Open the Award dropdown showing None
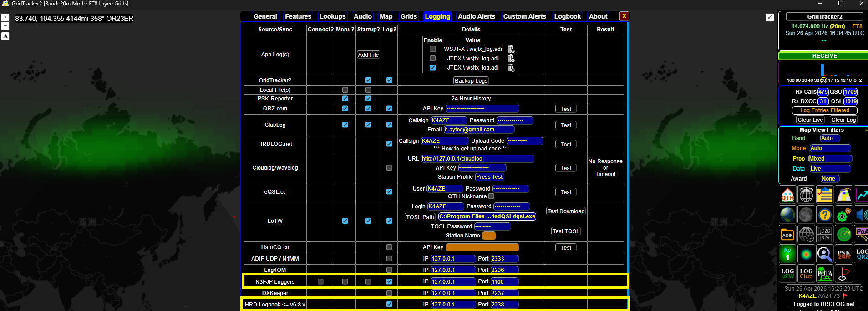This screenshot has width=868, height=311. point(830,179)
